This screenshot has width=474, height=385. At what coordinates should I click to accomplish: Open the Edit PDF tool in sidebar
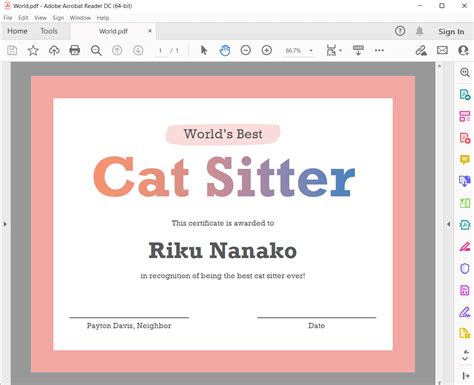pyautogui.click(x=465, y=116)
